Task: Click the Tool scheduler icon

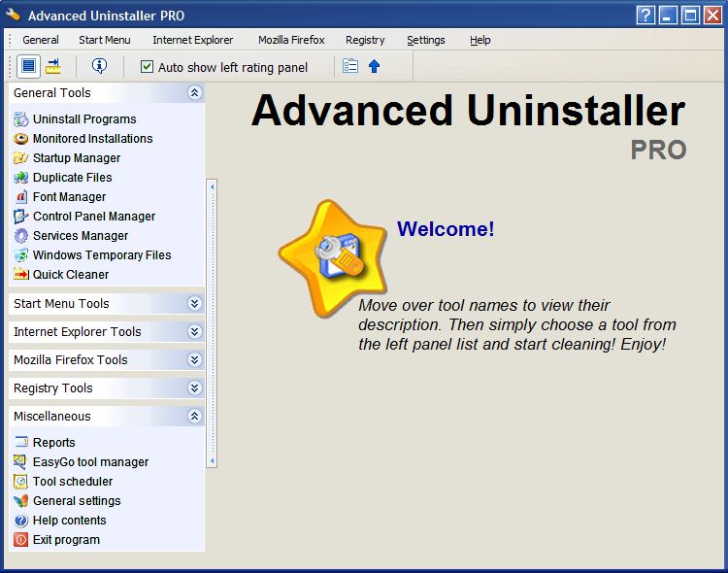Action: pyautogui.click(x=21, y=482)
